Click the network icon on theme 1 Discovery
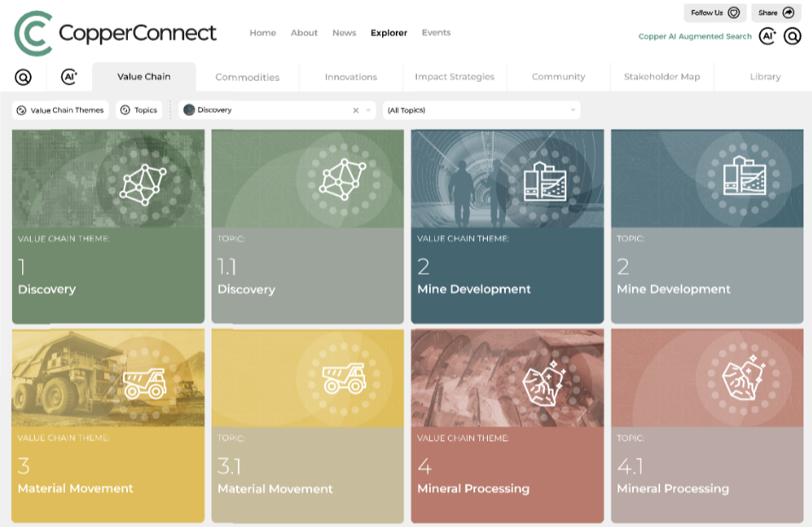The image size is (812, 527). pos(143,184)
